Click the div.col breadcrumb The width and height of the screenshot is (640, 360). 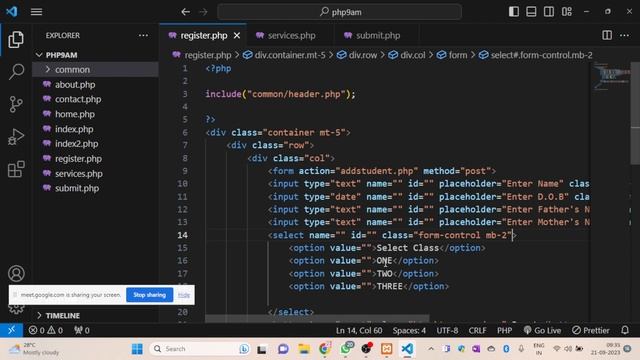point(407,55)
